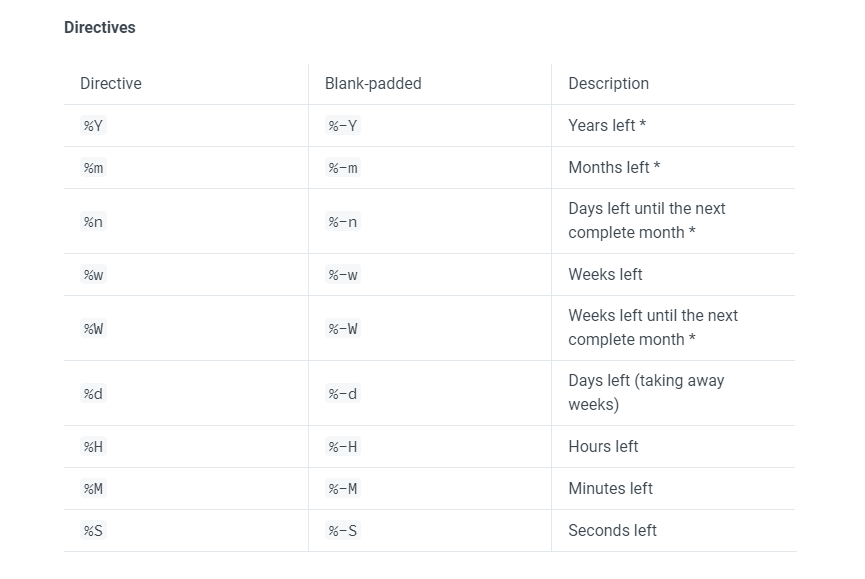
Task: Click the 'Seconds left' description
Action: click(x=612, y=530)
